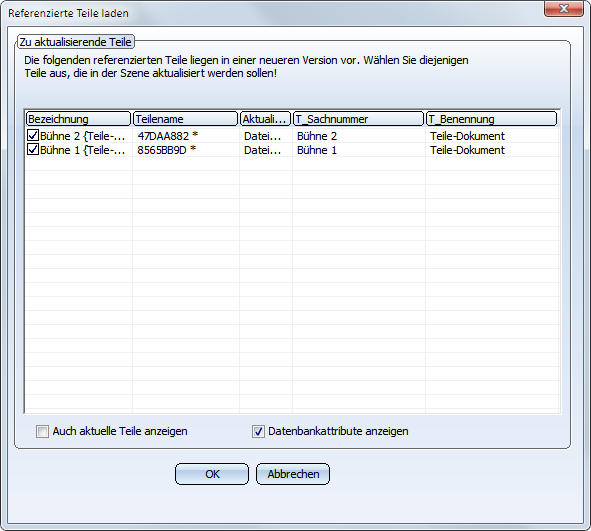Close the 'Referenzierte Teile laden' dialog
The height and width of the screenshot is (531, 591).
click(x=563, y=8)
